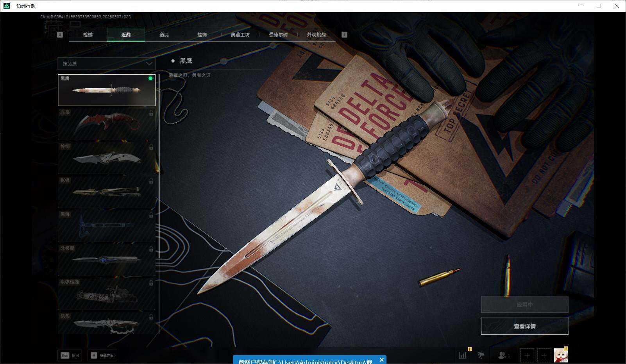Open the 道具 tab
This screenshot has height=364, width=626.
[164, 35]
